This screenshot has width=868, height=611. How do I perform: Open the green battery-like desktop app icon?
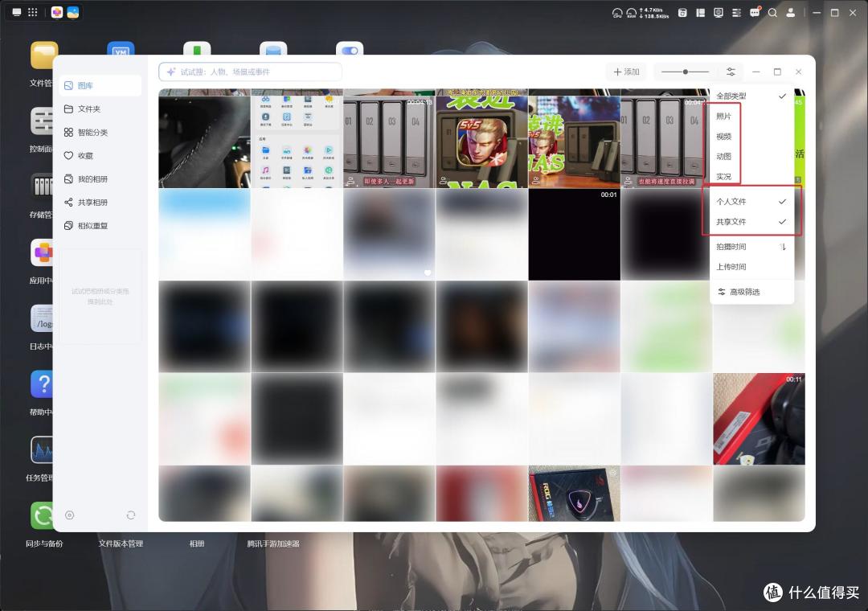(x=197, y=48)
